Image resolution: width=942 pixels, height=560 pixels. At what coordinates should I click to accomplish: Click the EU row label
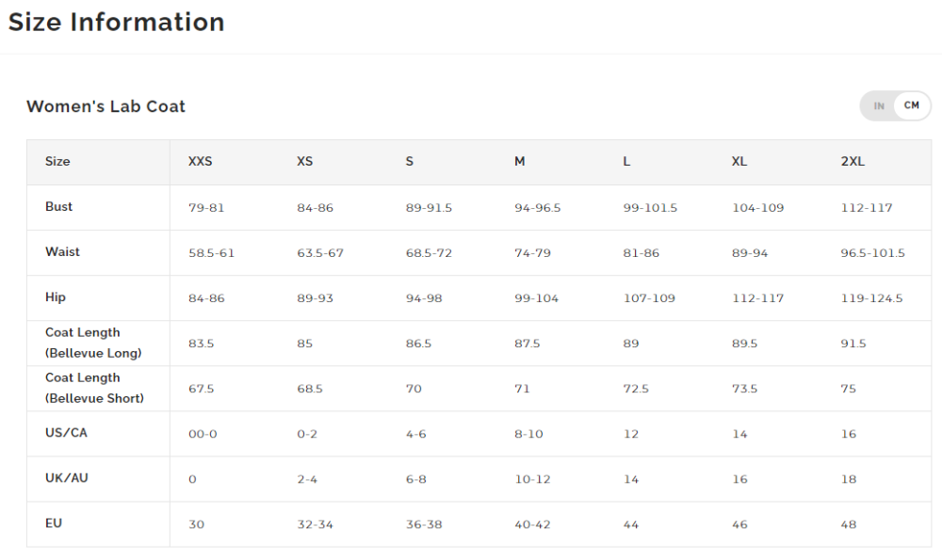(54, 523)
